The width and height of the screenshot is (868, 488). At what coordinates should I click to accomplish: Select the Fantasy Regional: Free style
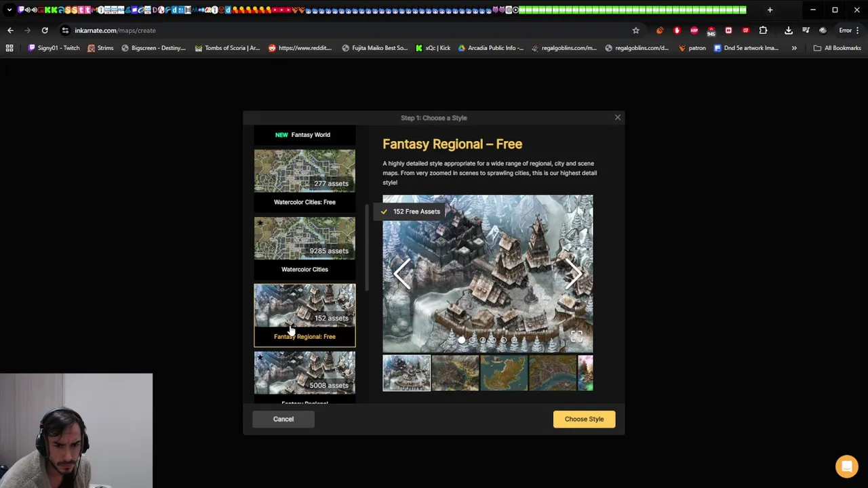(x=304, y=315)
